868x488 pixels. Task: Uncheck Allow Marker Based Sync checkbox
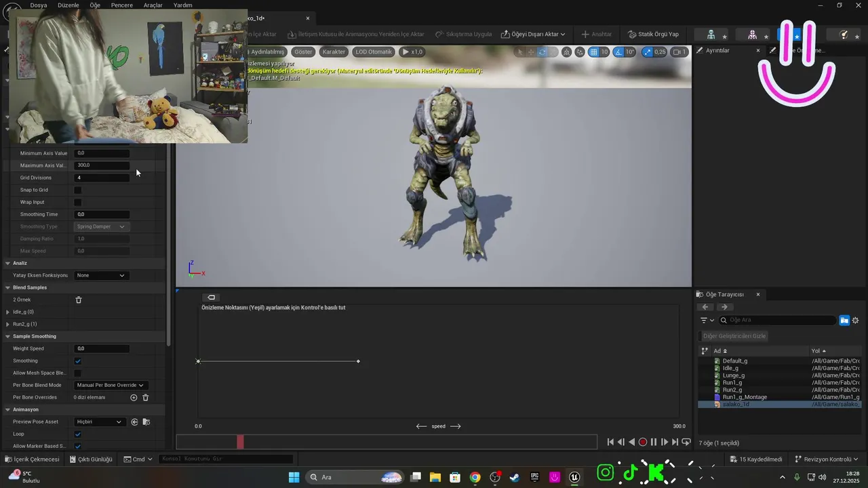pyautogui.click(x=77, y=446)
